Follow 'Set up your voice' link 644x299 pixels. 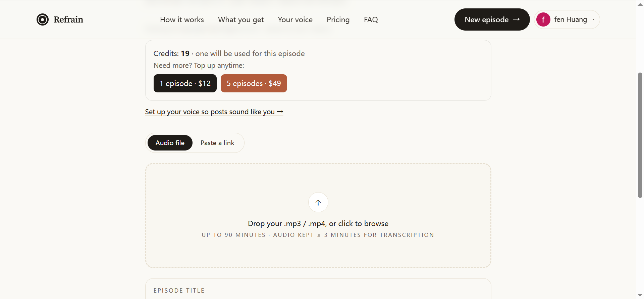click(x=214, y=112)
